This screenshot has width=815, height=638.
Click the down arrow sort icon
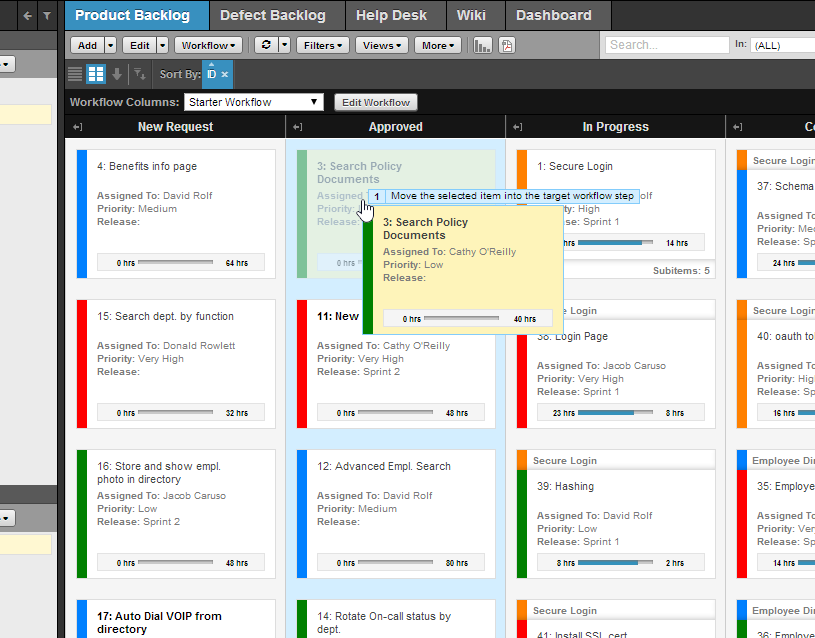click(117, 74)
